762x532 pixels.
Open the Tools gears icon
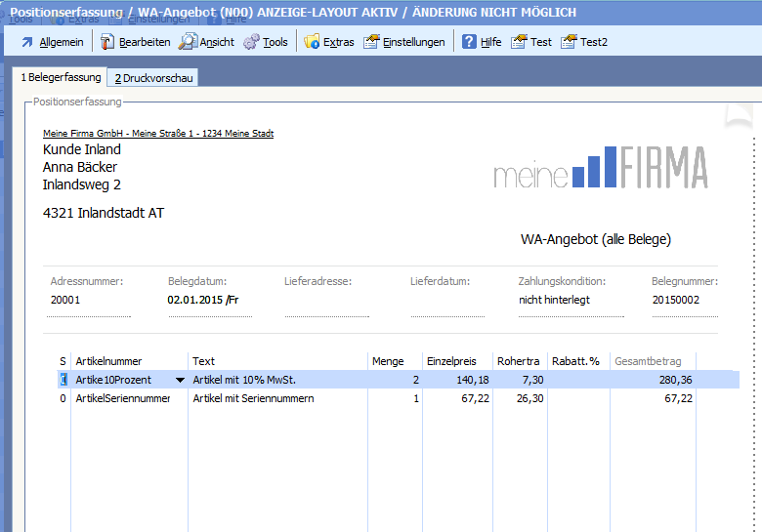pyautogui.click(x=251, y=42)
